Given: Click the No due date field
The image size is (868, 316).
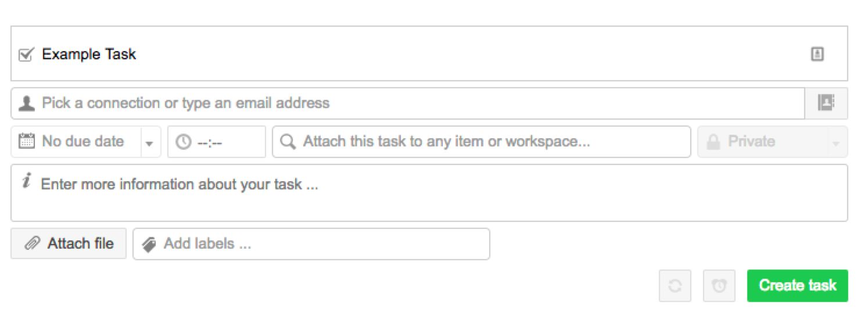Looking at the screenshot, I should click(83, 141).
